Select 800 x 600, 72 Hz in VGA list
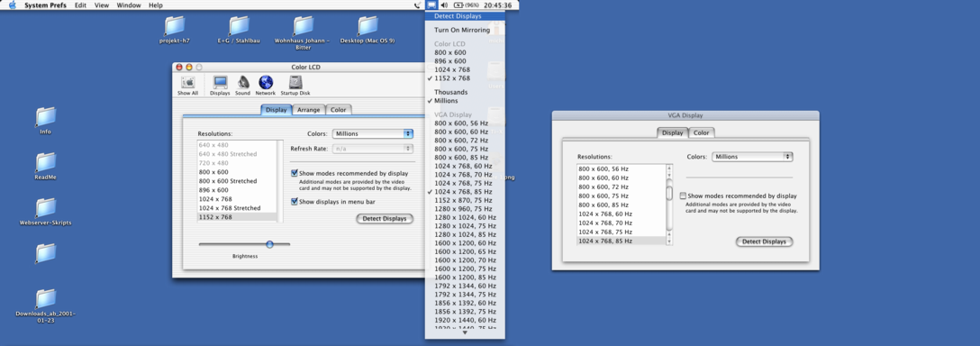The width and height of the screenshot is (980, 346). tap(621, 187)
